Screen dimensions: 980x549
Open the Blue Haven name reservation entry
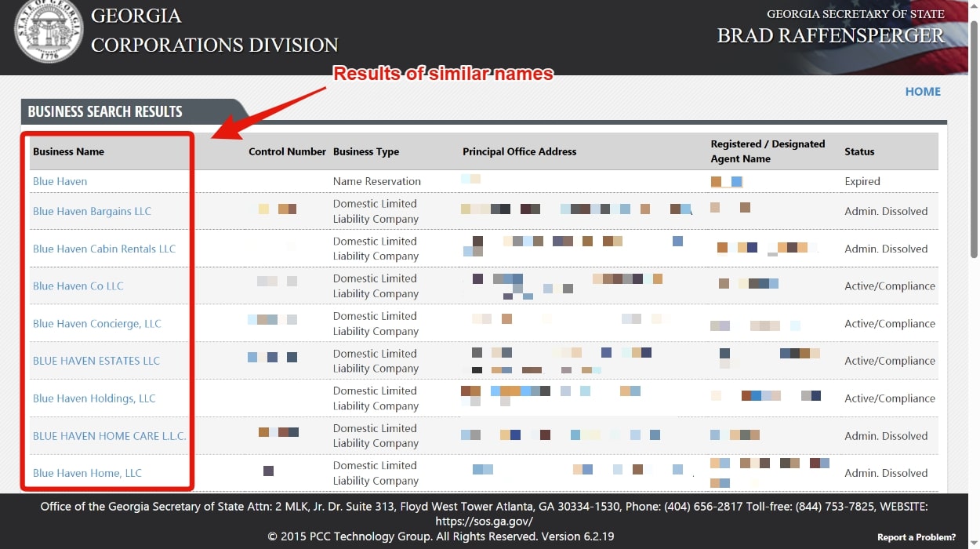click(60, 181)
